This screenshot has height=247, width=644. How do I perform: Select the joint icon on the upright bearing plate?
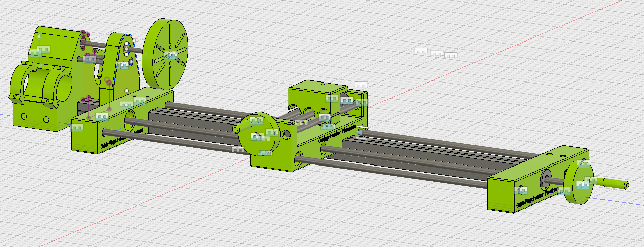(x=122, y=65)
